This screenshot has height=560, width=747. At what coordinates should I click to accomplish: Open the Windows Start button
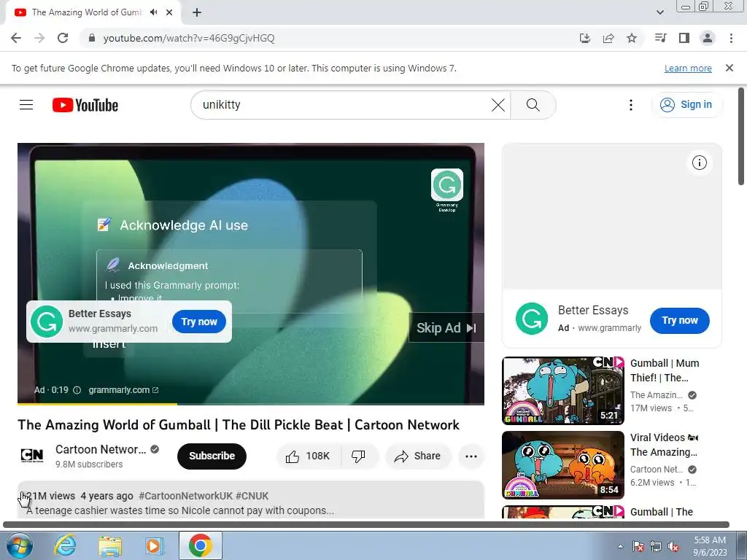point(19,545)
